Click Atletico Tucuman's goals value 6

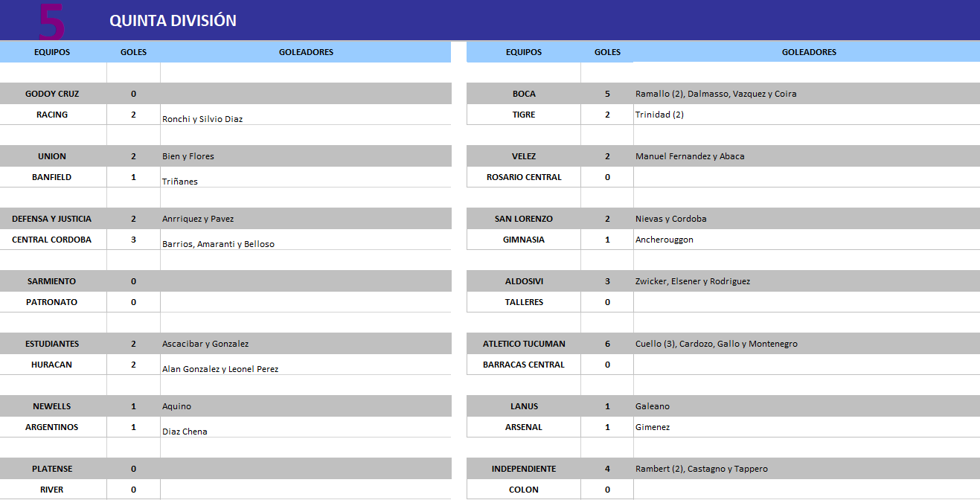pos(607,344)
